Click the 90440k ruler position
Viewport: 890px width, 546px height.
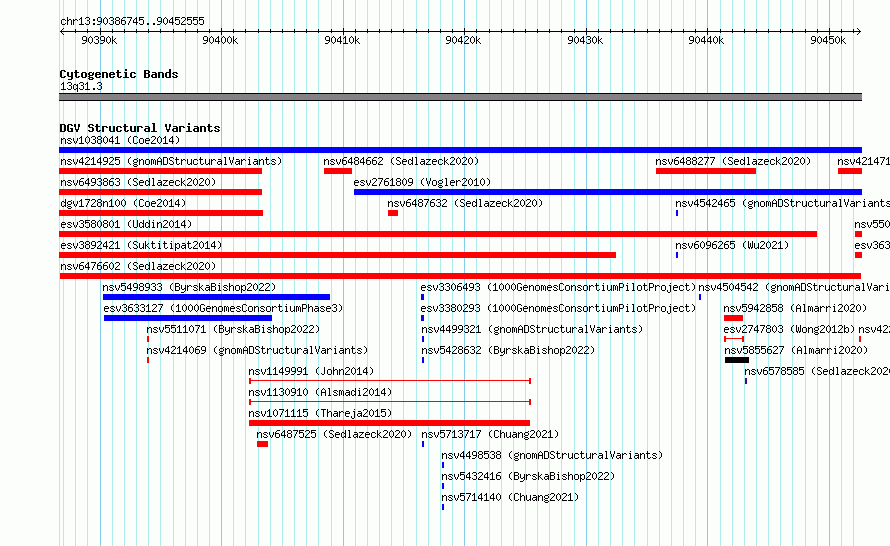tap(706, 40)
